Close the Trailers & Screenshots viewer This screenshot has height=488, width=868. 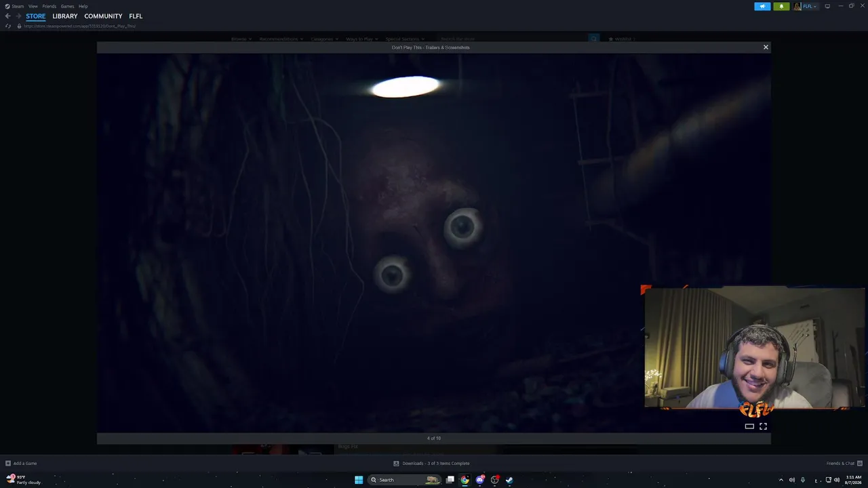tap(766, 47)
